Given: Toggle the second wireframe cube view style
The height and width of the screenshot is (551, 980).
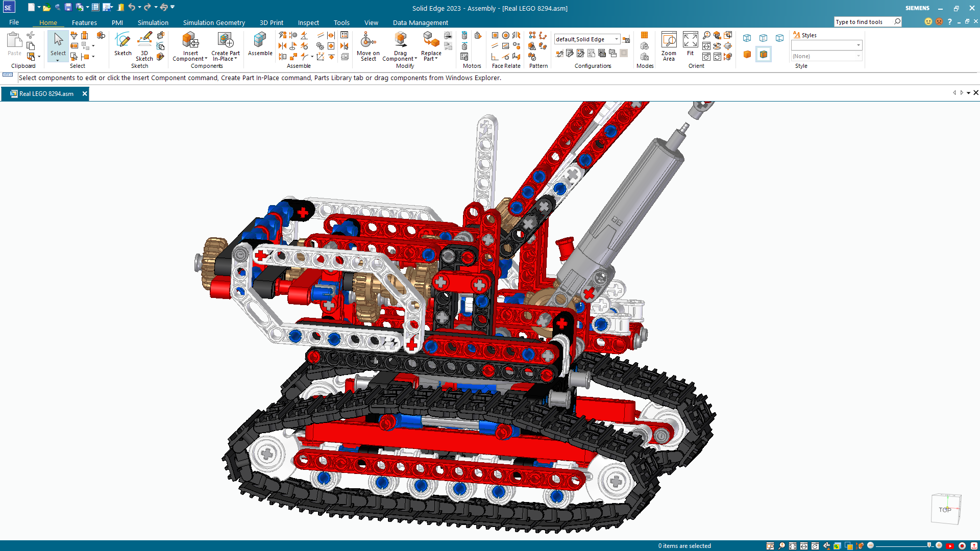Looking at the screenshot, I should 764,38.
